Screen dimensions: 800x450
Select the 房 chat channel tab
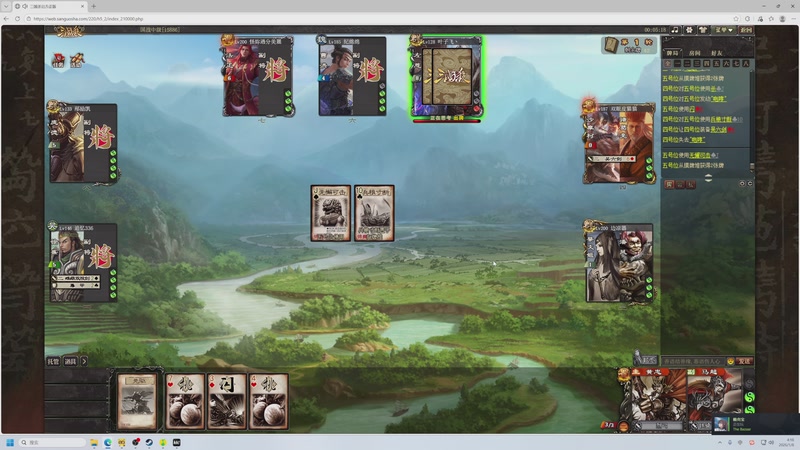coord(669,185)
